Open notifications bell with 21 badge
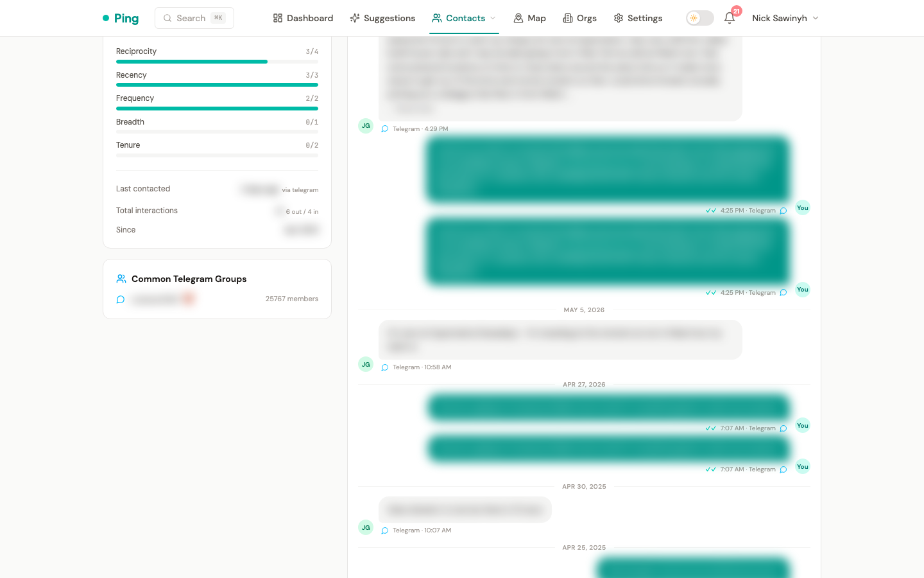Screen dimensions: 924x578 tap(730, 18)
